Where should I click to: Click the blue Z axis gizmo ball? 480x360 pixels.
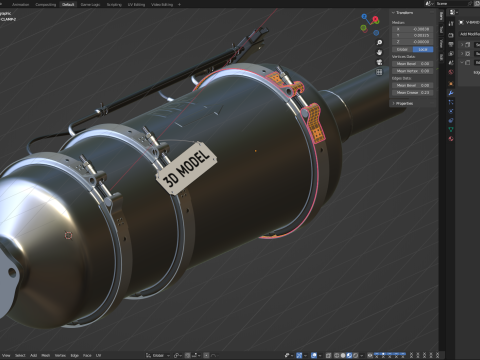pos(364,16)
